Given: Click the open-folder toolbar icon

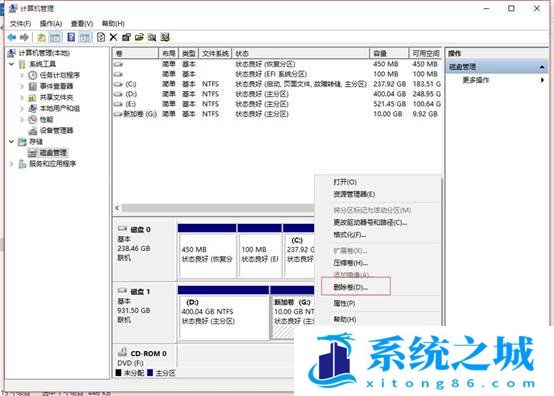Looking at the screenshot, I should 139,37.
